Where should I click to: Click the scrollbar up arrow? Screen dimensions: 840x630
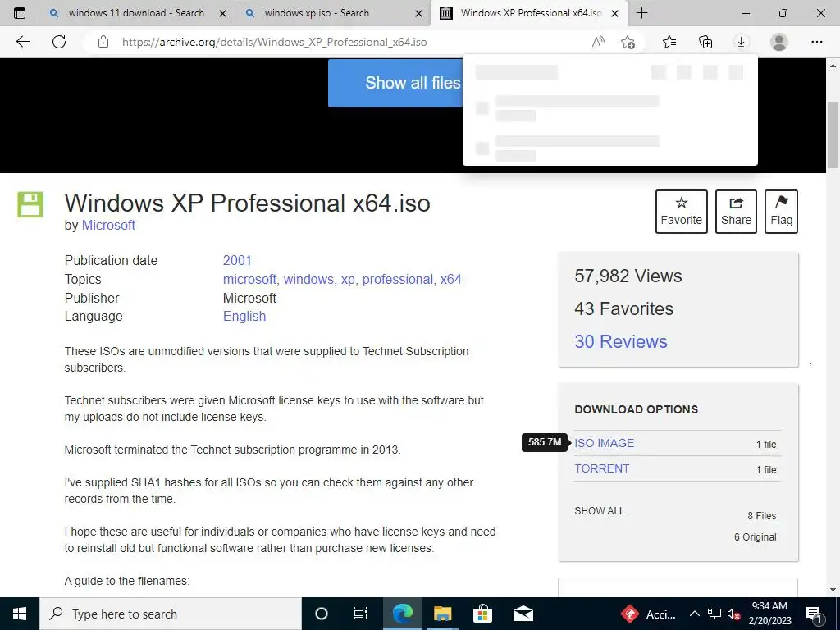click(833, 66)
